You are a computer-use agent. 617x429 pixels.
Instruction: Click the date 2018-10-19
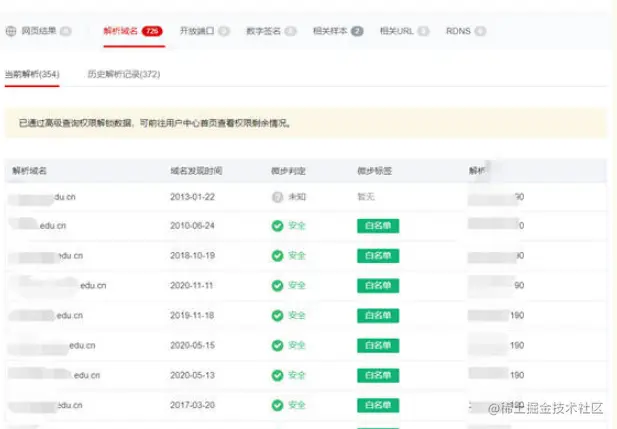click(x=192, y=256)
